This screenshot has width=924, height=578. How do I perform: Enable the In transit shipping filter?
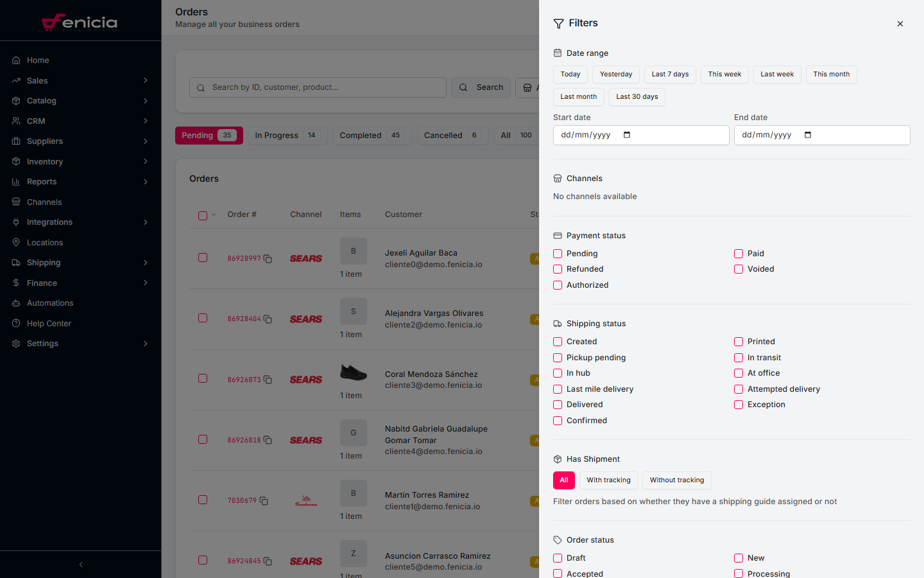tap(739, 358)
